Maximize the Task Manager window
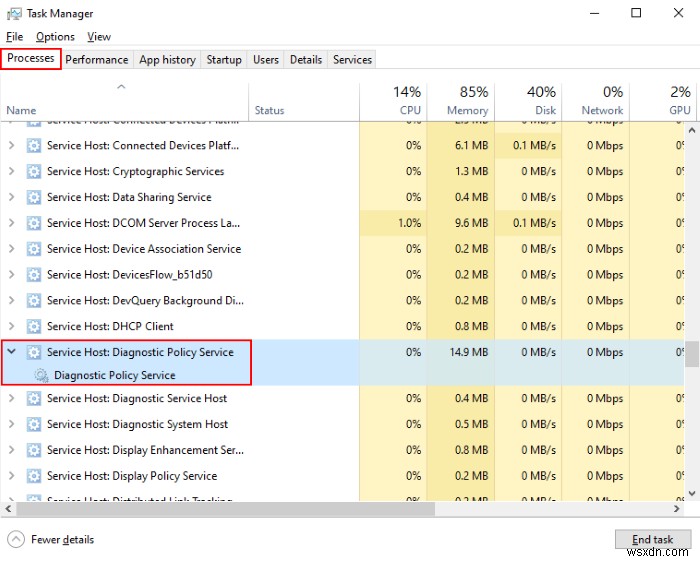The image size is (700, 562). click(x=636, y=13)
